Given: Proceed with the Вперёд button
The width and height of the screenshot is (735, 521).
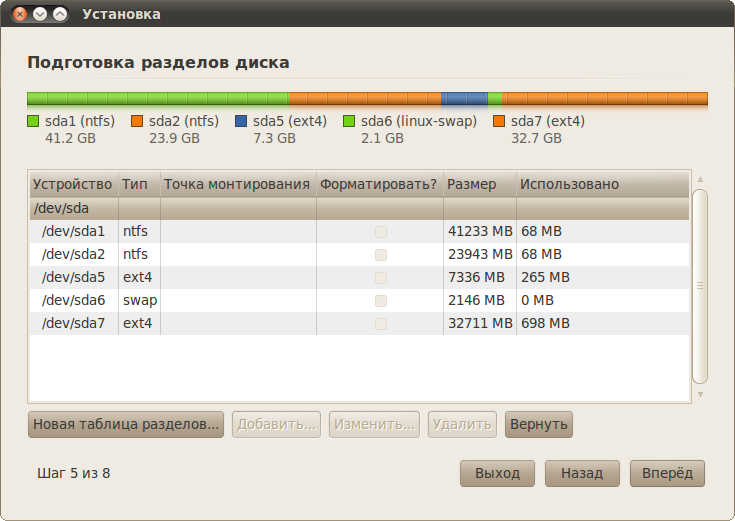Looking at the screenshot, I should pos(667,473).
